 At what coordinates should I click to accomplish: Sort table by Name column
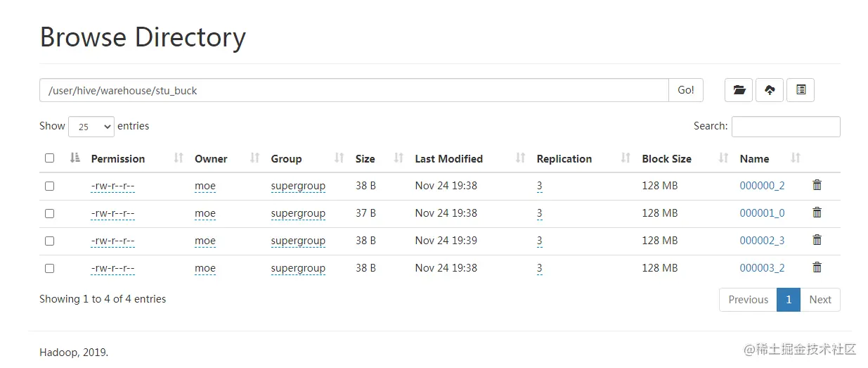point(796,158)
